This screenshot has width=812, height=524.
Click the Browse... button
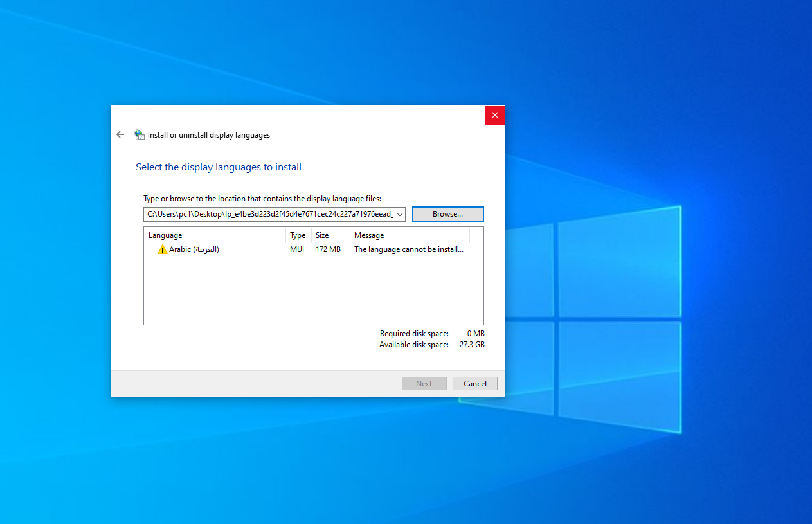pos(448,214)
